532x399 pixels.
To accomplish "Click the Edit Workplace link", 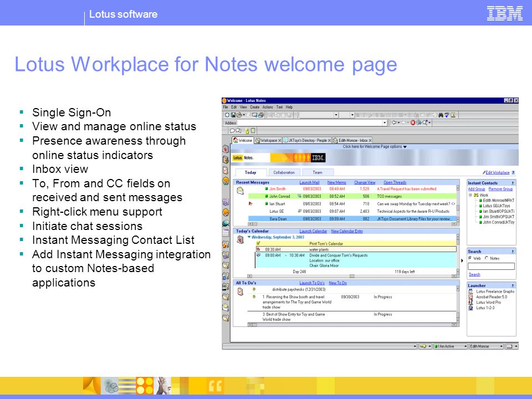I will [x=498, y=173].
